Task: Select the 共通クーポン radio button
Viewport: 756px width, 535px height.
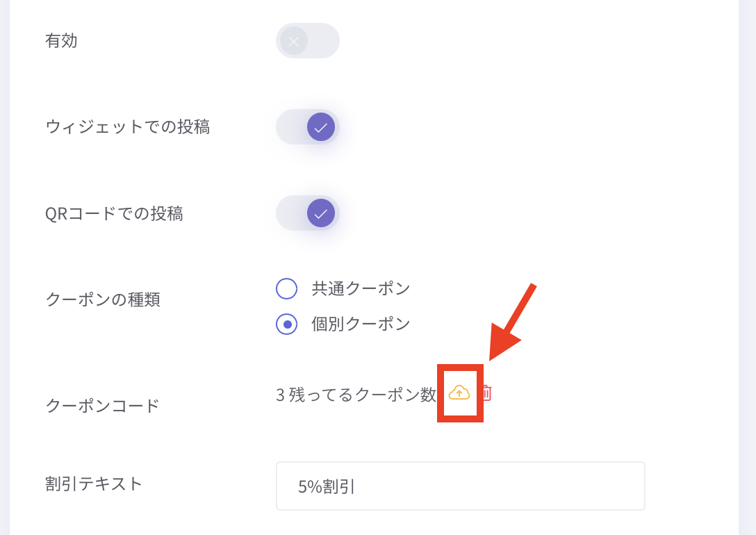Action: [x=287, y=288]
